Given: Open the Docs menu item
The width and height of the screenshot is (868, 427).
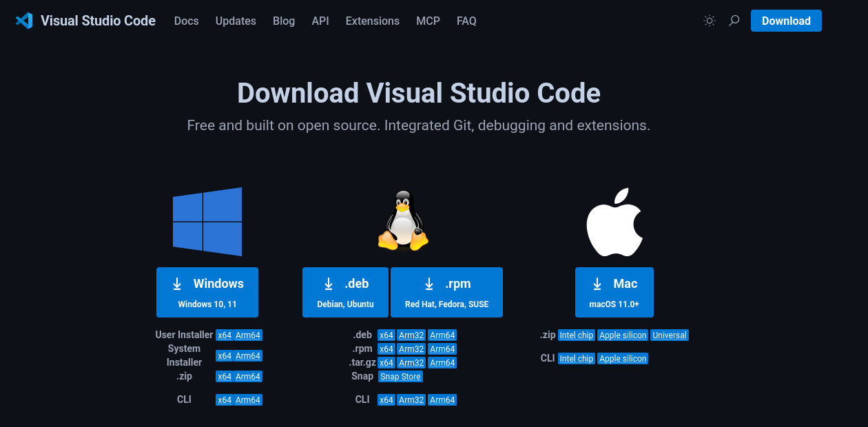Looking at the screenshot, I should (x=186, y=21).
